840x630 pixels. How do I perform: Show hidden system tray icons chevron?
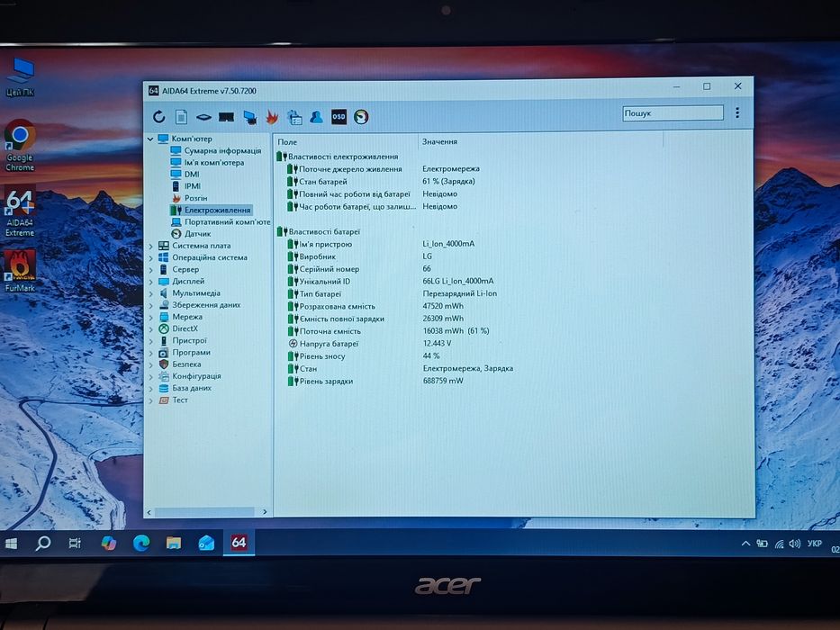[x=745, y=544]
